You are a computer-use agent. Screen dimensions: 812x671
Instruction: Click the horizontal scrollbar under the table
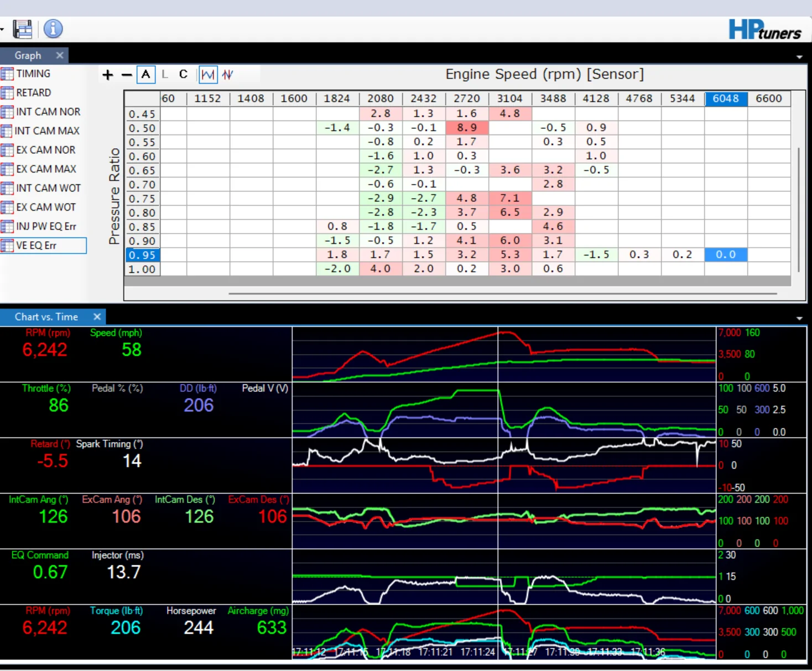(503, 294)
